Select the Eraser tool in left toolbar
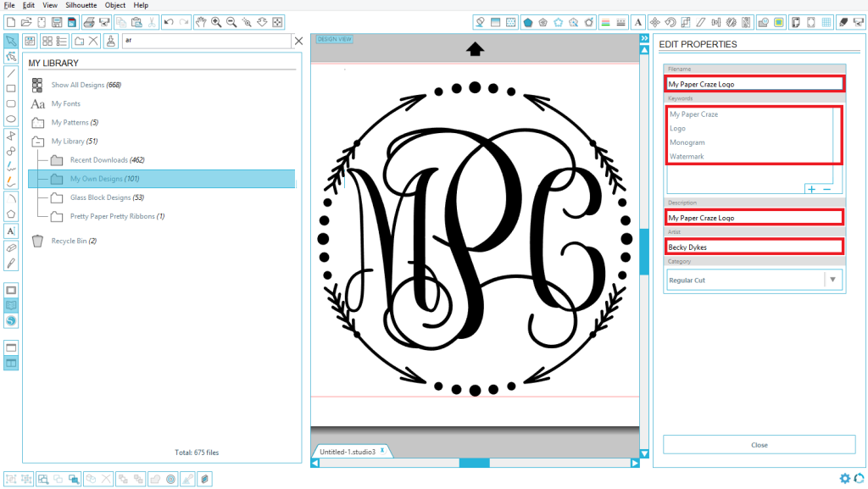This screenshot has height=489, width=868. (x=11, y=247)
